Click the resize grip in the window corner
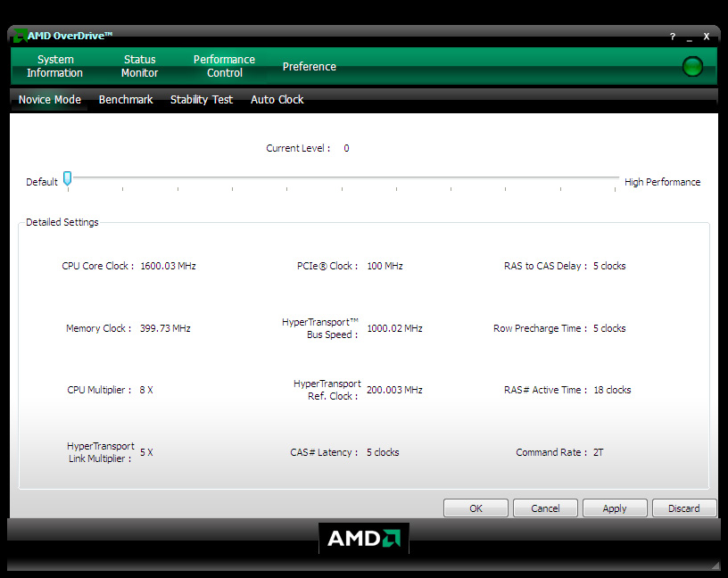Image resolution: width=728 pixels, height=578 pixels. click(715, 566)
